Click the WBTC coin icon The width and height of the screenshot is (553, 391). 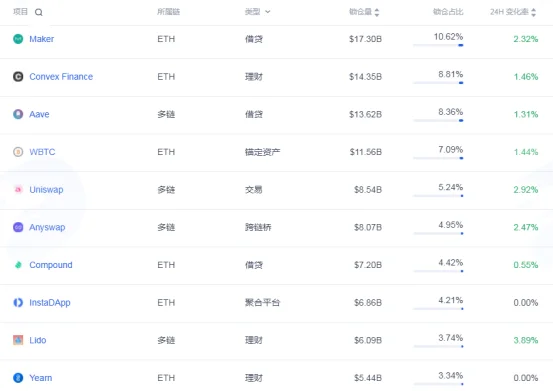18,152
